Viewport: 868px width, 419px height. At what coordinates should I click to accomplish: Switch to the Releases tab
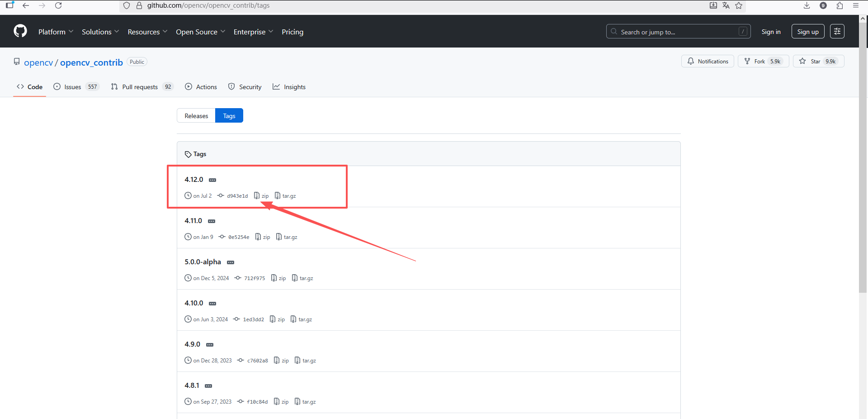tap(196, 116)
